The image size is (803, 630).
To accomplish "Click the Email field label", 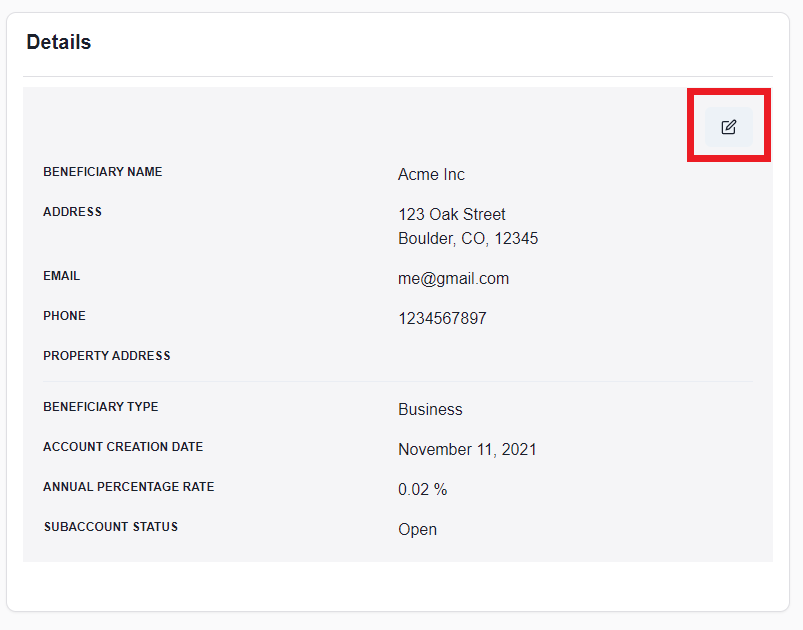I will click(61, 276).
